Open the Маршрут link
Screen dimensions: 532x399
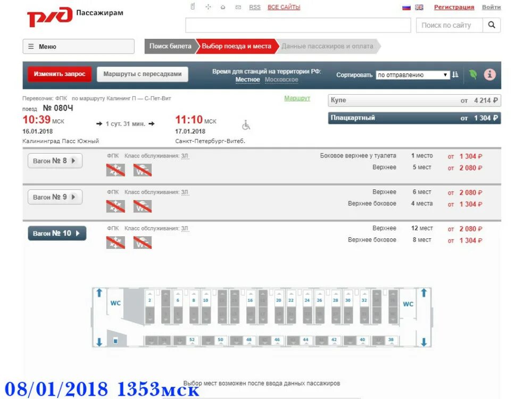(x=297, y=98)
